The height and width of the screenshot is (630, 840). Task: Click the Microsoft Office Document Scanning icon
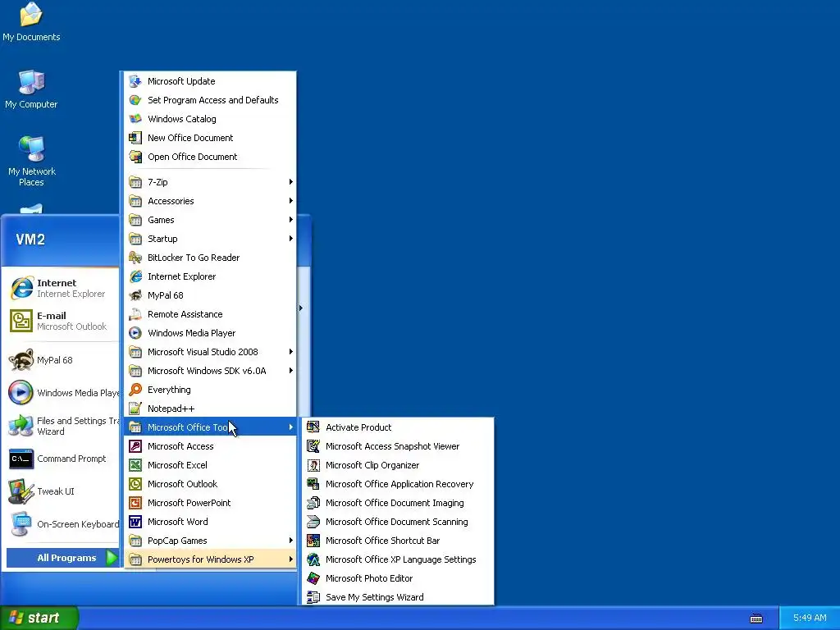coord(313,522)
